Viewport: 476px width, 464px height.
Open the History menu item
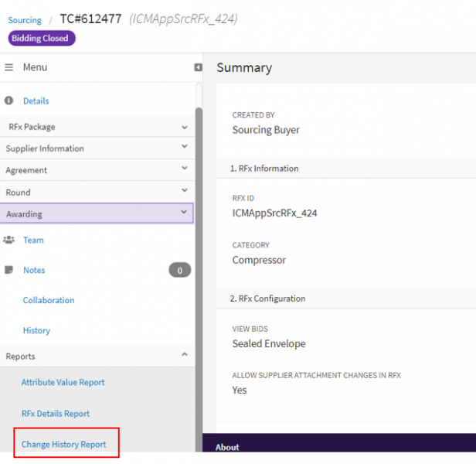pyautogui.click(x=36, y=330)
